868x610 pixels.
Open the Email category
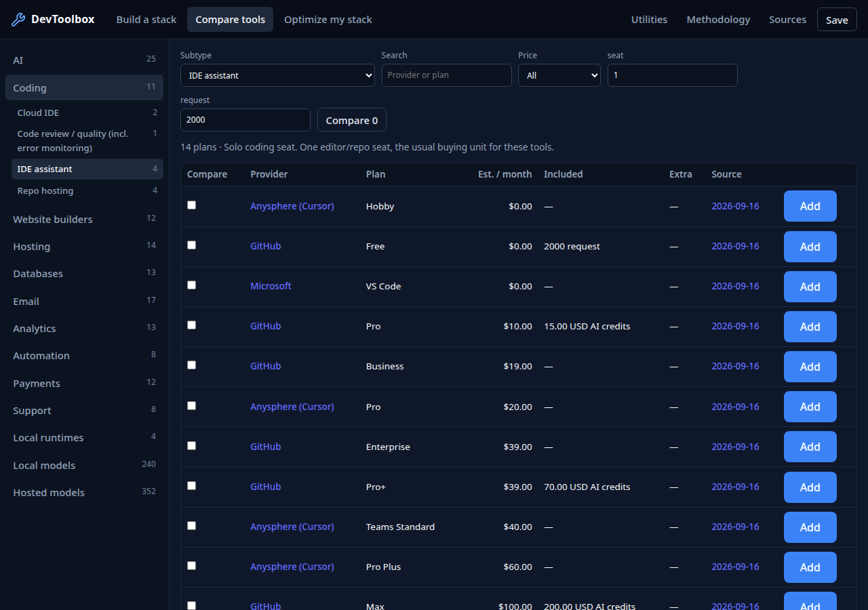pyautogui.click(x=84, y=301)
